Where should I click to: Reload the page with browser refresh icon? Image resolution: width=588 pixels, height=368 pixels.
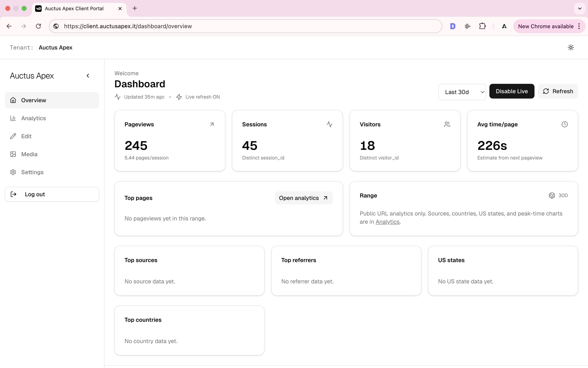(38, 26)
